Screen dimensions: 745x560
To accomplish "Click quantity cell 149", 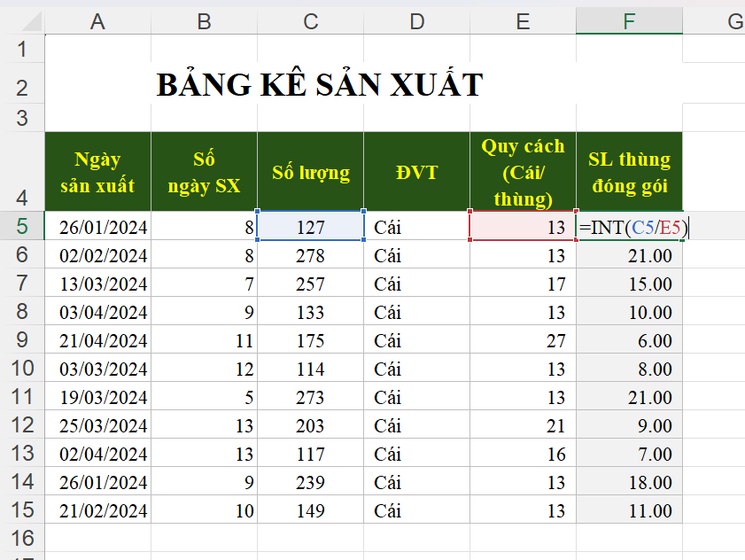I will pos(311,509).
